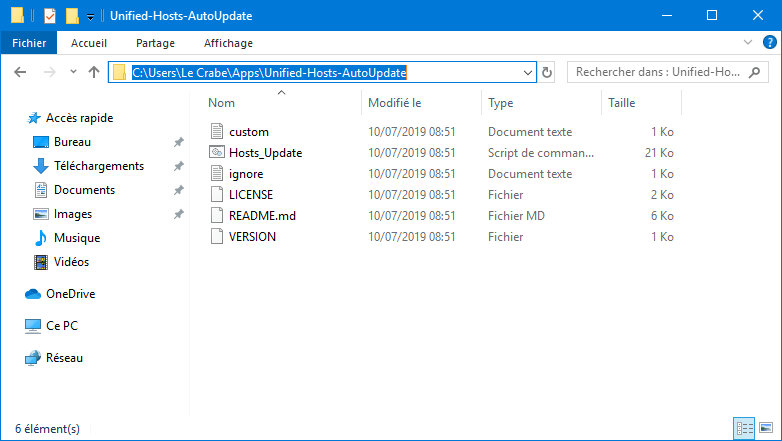The height and width of the screenshot is (441, 782).
Task: Open the recent locations dropdown arrow
Action: pos(73,72)
